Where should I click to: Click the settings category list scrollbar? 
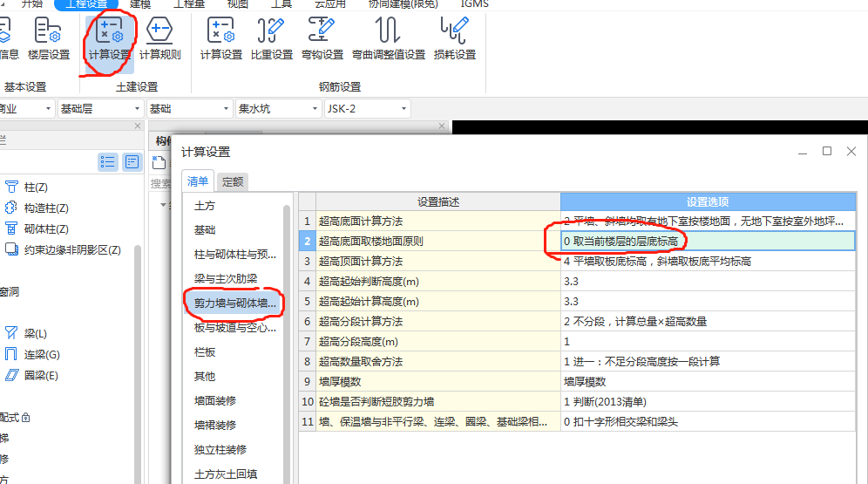coord(287,344)
